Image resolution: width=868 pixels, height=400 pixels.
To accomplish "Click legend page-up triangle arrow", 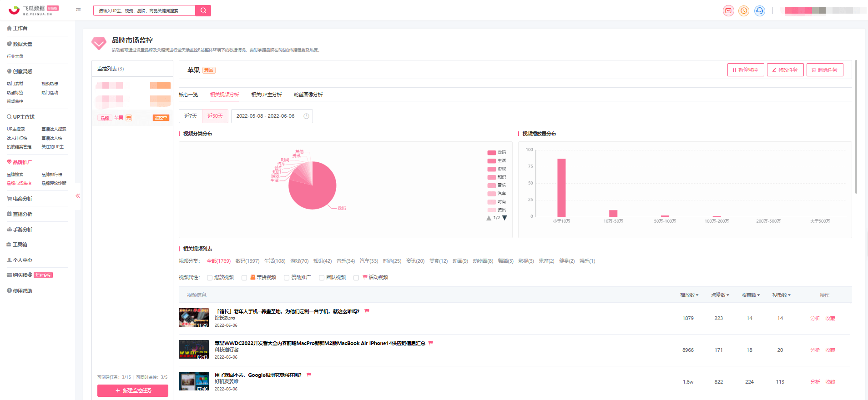I will coord(489,218).
